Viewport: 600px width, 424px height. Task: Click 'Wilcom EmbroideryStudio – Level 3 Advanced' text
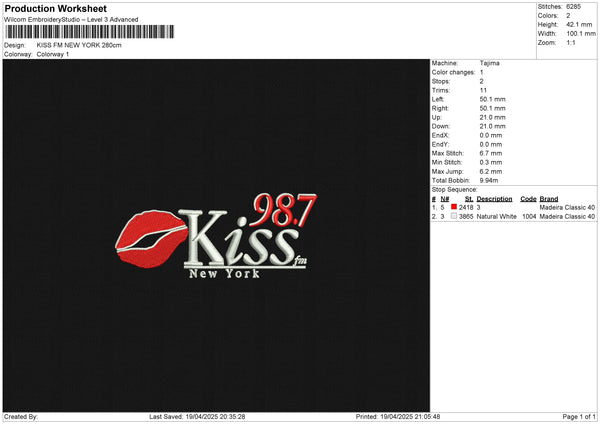tap(71, 20)
